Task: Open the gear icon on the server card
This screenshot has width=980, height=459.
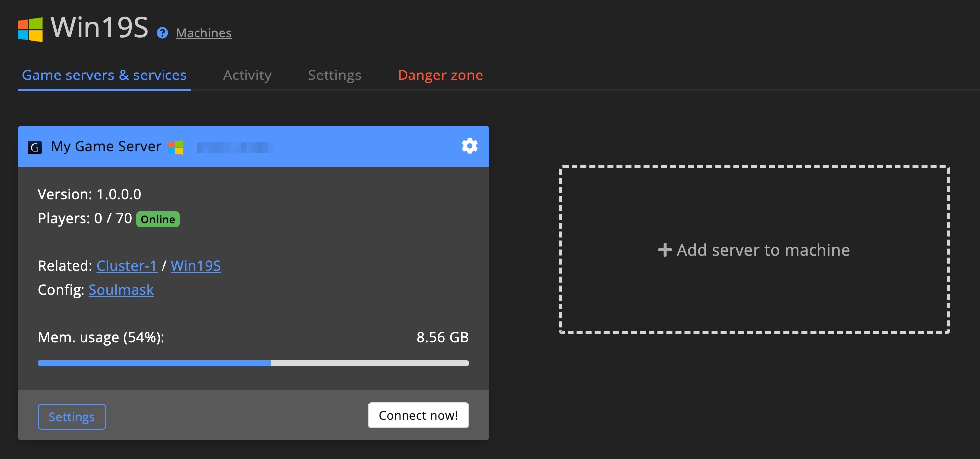Action: click(469, 146)
